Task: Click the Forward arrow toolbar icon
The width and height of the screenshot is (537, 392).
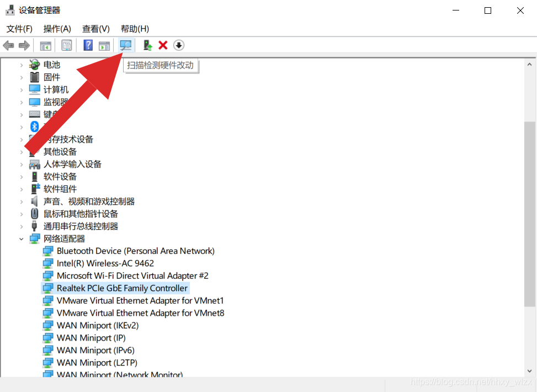Action: click(x=24, y=45)
